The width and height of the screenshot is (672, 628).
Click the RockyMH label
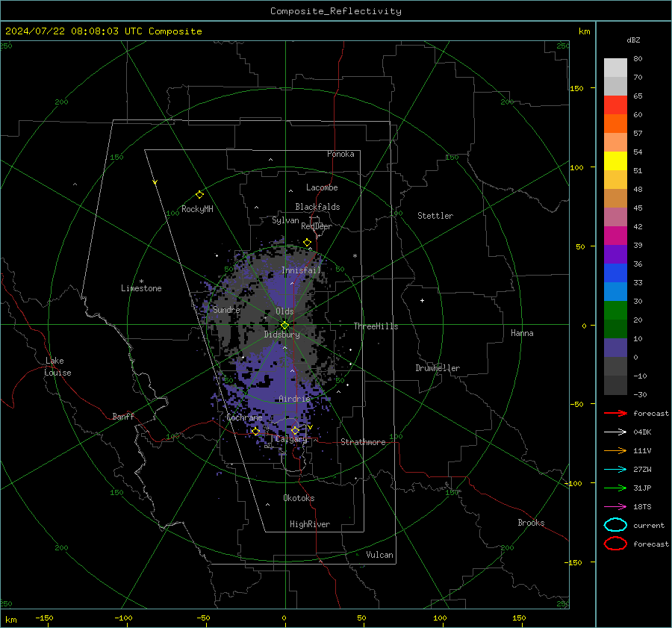click(197, 209)
